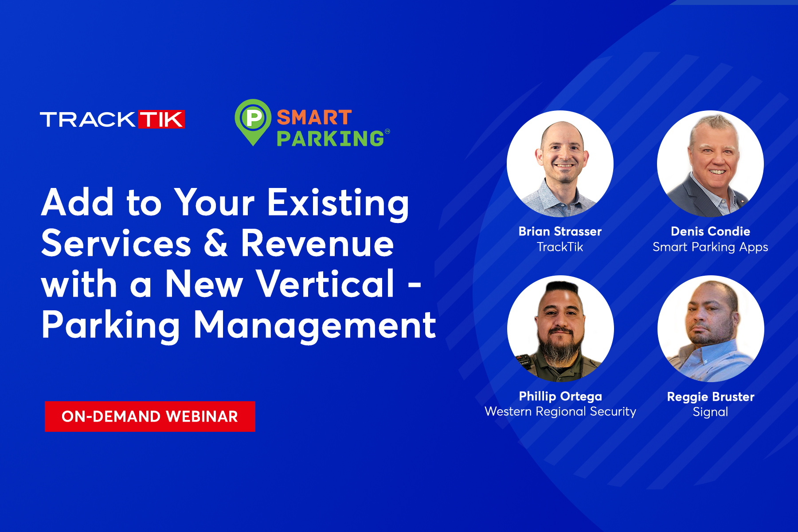Click the TrackTik logo
This screenshot has width=798, height=532.
pos(113,119)
